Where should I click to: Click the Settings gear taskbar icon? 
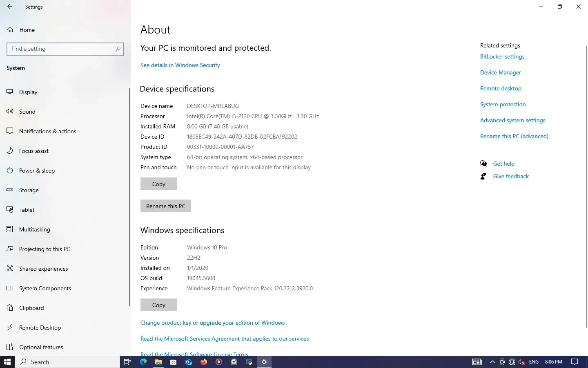tap(264, 362)
